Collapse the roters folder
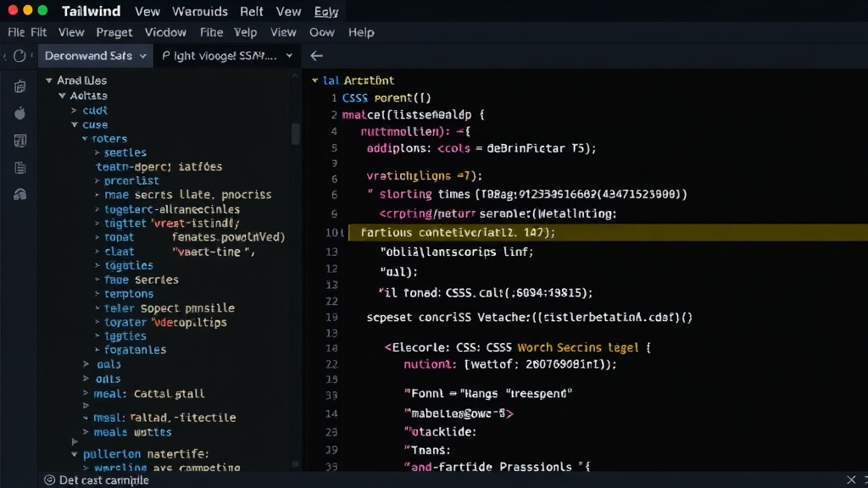868x488 pixels. point(85,139)
